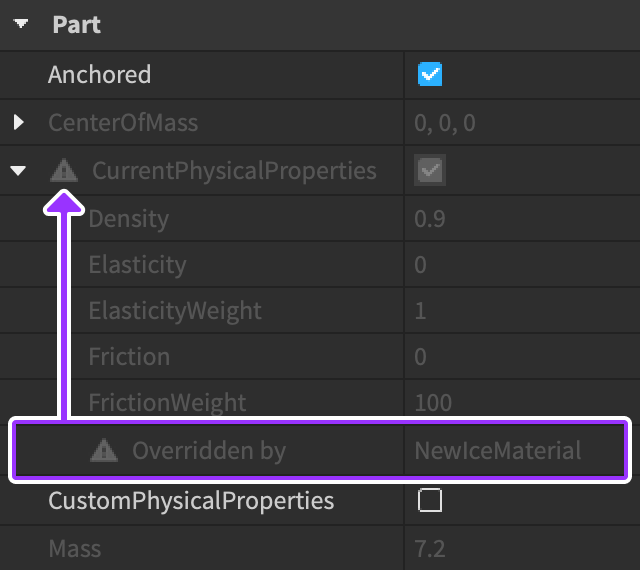Click the Density value 0.9 field
Screen dimensions: 640x570
click(x=430, y=219)
